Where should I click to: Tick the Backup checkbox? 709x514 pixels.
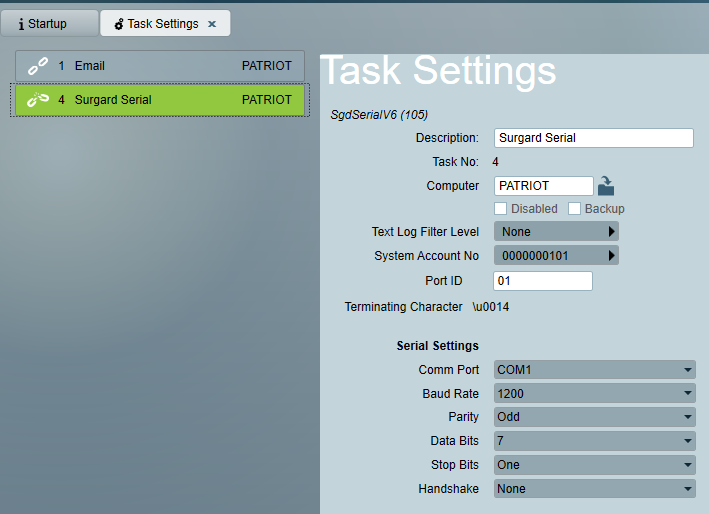click(x=574, y=208)
